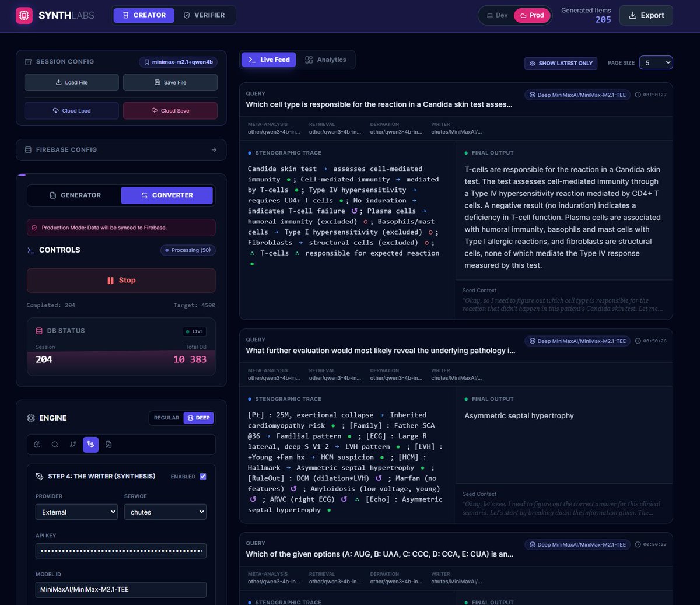Open the Candida skin test query title
Image resolution: width=700 pixels, height=605 pixels.
pyautogui.click(x=379, y=104)
